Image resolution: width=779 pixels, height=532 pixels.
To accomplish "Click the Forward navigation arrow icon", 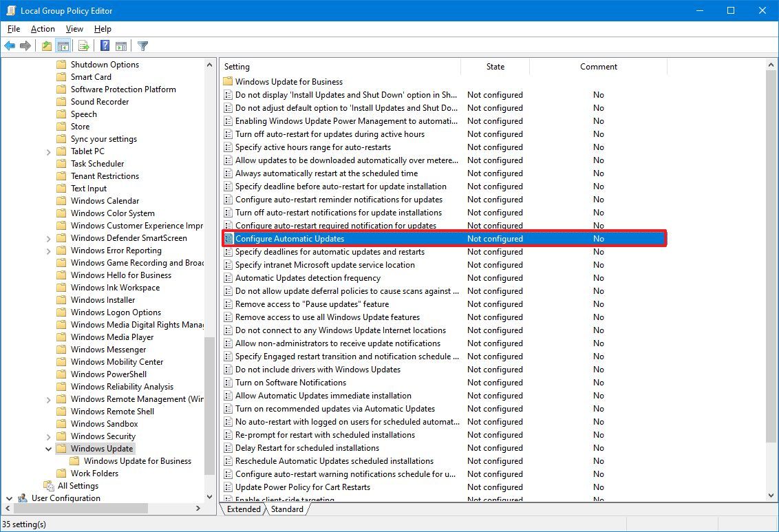I will point(25,45).
